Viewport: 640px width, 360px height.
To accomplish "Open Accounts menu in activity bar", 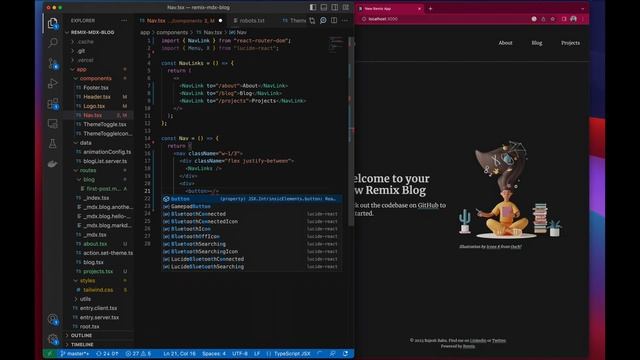I will [53, 319].
